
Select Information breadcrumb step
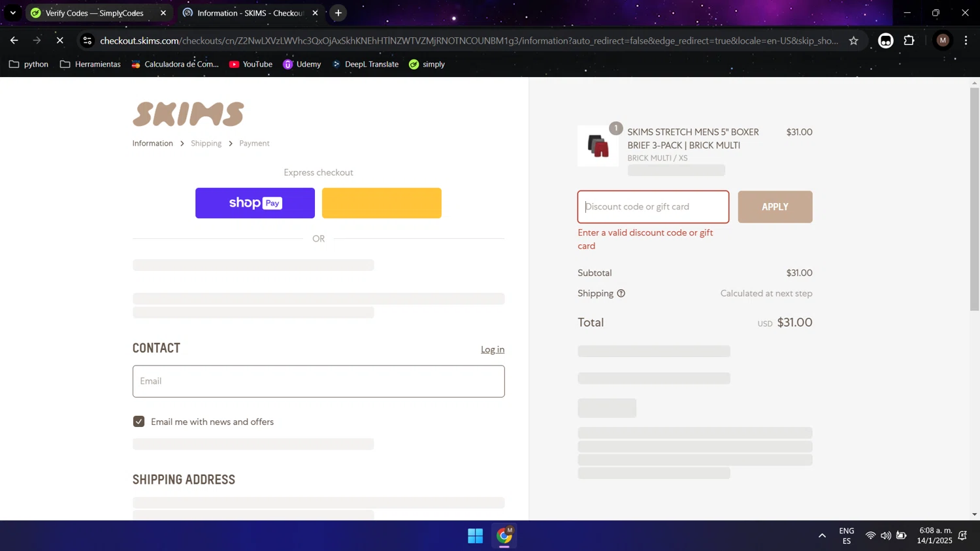coord(153,143)
